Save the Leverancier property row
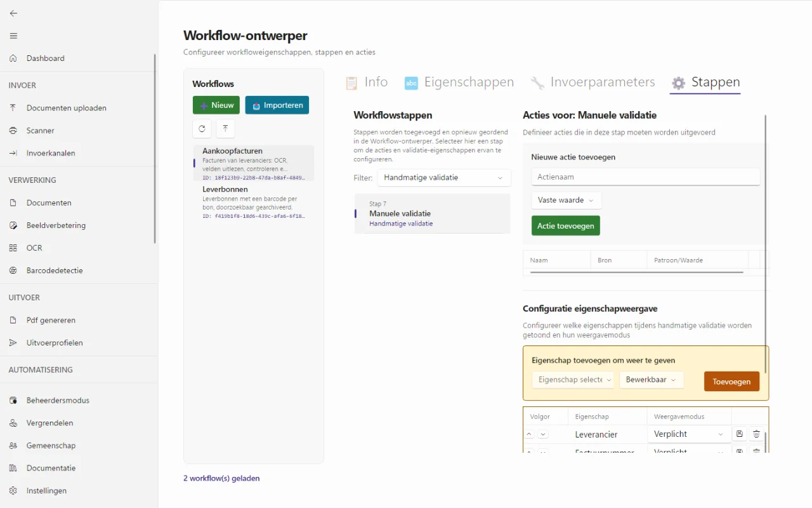812x508 pixels. click(739, 434)
